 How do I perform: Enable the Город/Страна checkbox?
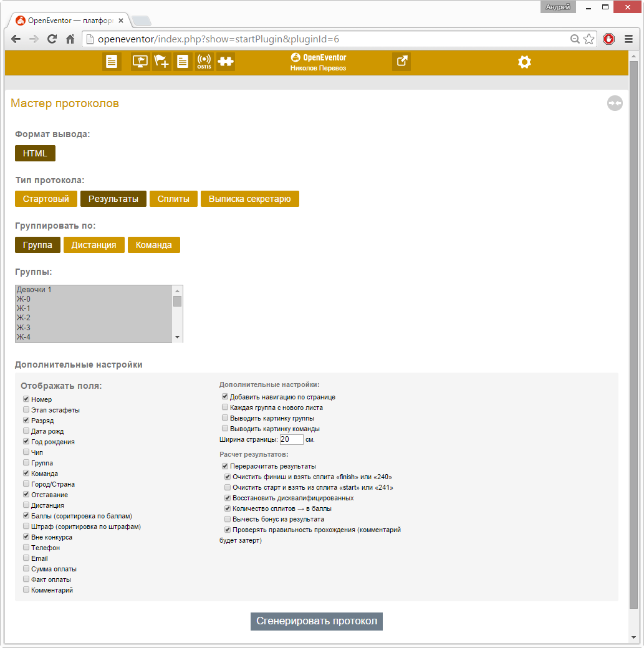26,484
